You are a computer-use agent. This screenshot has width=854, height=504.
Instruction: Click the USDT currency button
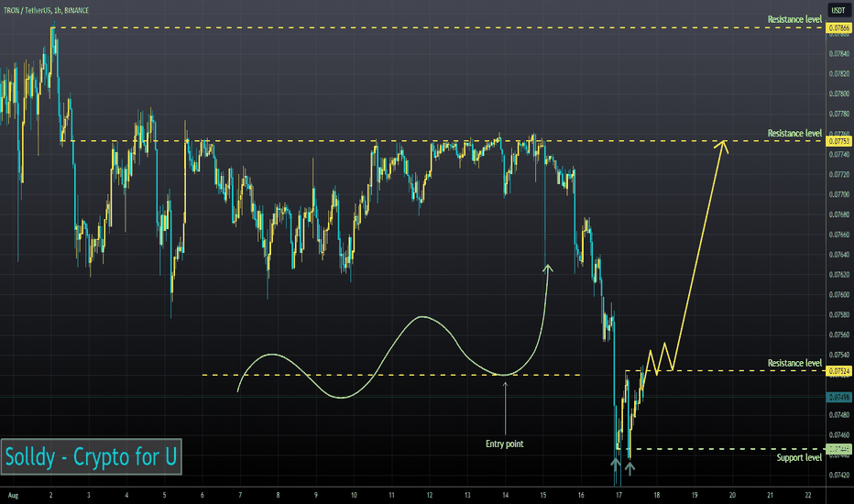[x=838, y=10]
